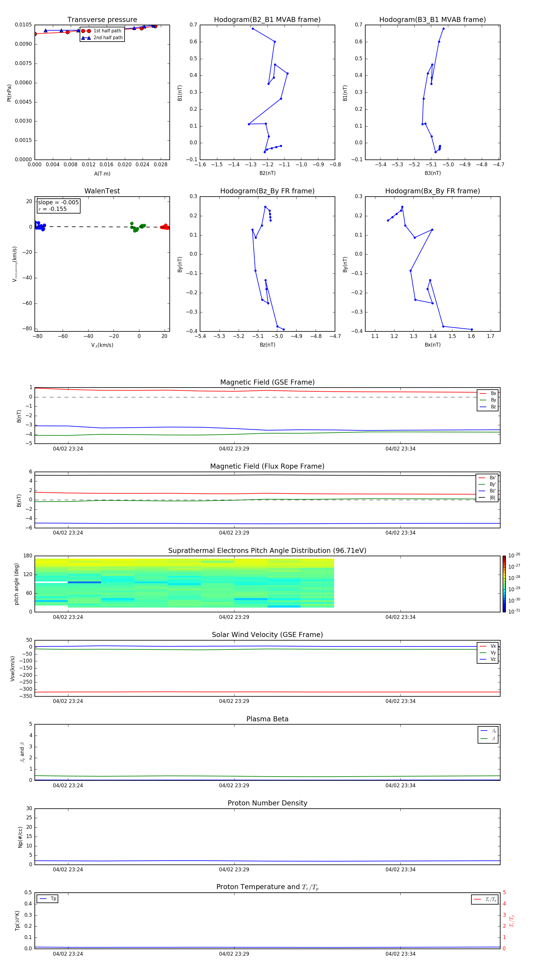
Task: Click the 'Vz' legend entry
Action: (x=488, y=659)
